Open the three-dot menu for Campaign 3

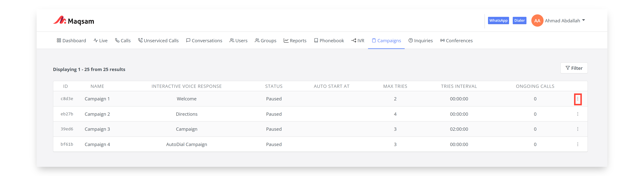point(577,129)
